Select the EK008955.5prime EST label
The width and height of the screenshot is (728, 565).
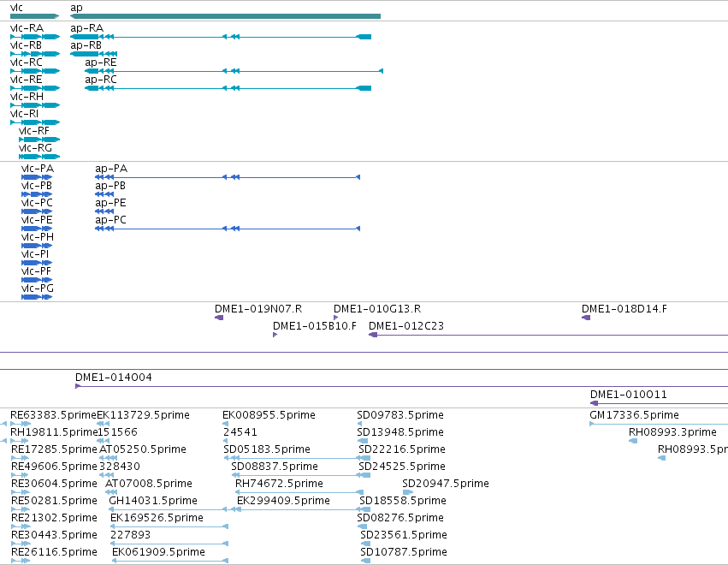[269, 415]
